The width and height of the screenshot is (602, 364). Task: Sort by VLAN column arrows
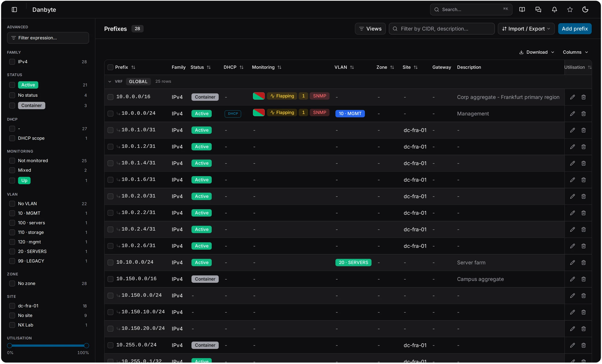352,67
